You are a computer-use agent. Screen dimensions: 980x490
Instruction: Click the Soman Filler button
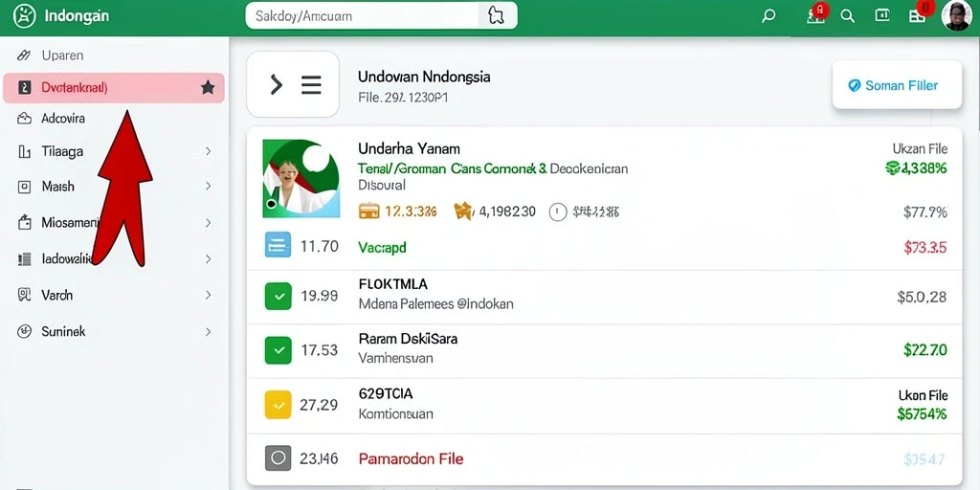pyautogui.click(x=897, y=85)
